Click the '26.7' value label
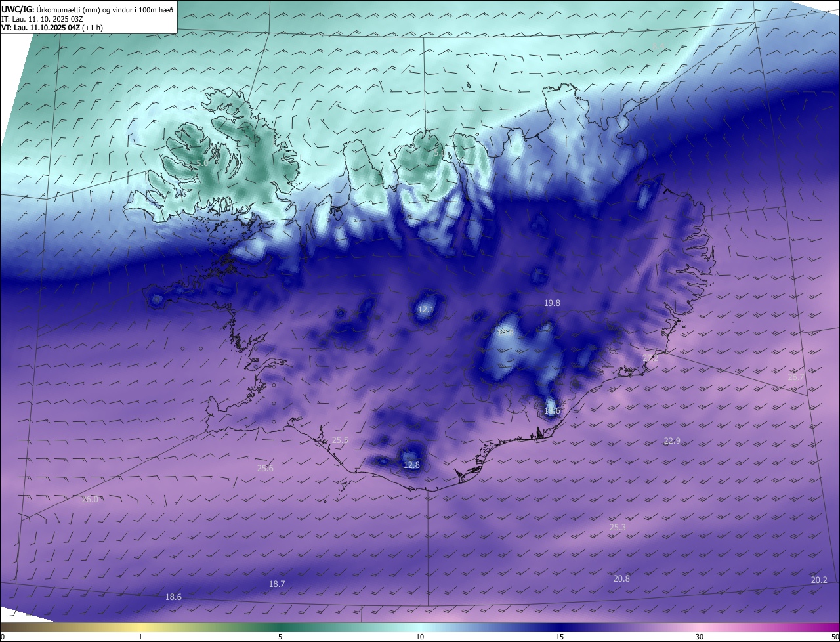The image size is (840, 642). pyautogui.click(x=796, y=377)
